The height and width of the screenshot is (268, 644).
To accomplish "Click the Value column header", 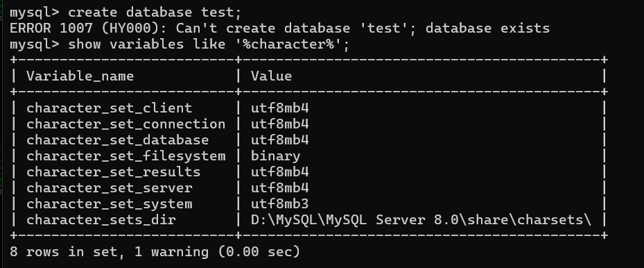I will 272,76.
